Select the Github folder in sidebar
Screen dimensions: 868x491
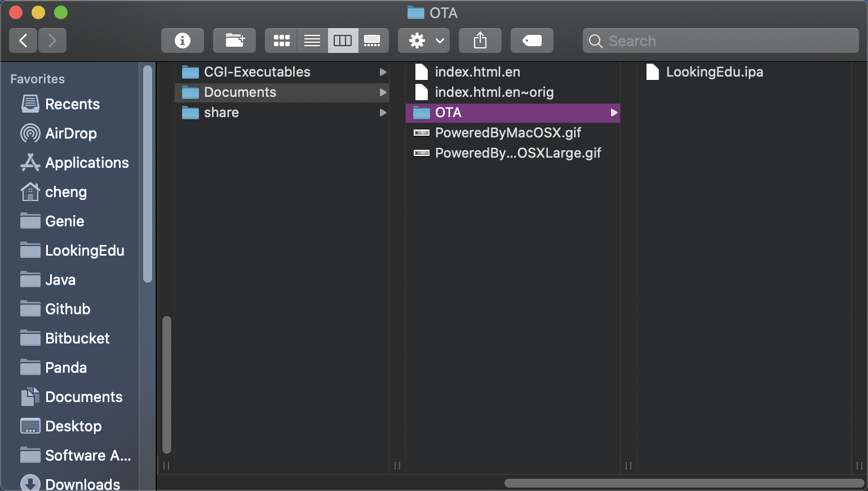point(68,309)
